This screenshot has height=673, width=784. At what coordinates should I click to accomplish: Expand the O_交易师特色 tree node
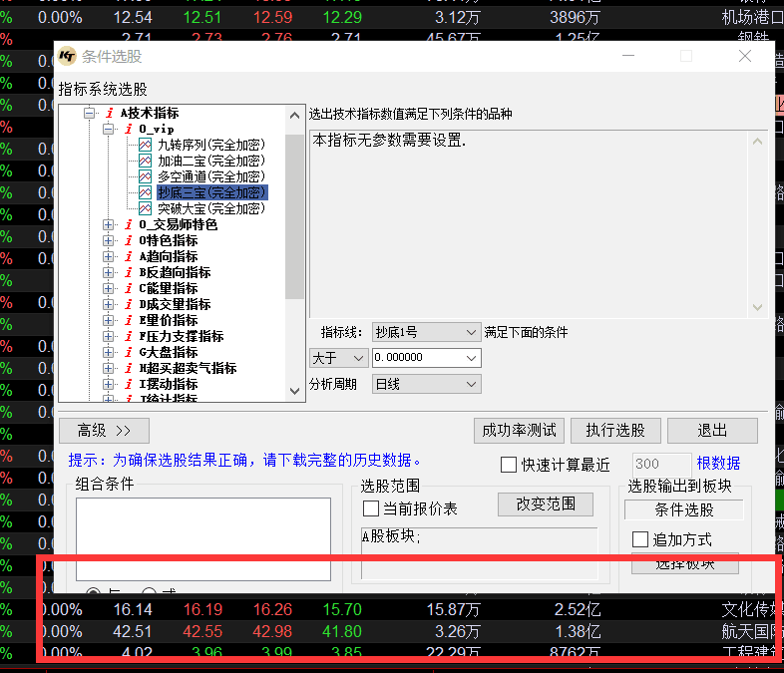[x=108, y=225]
